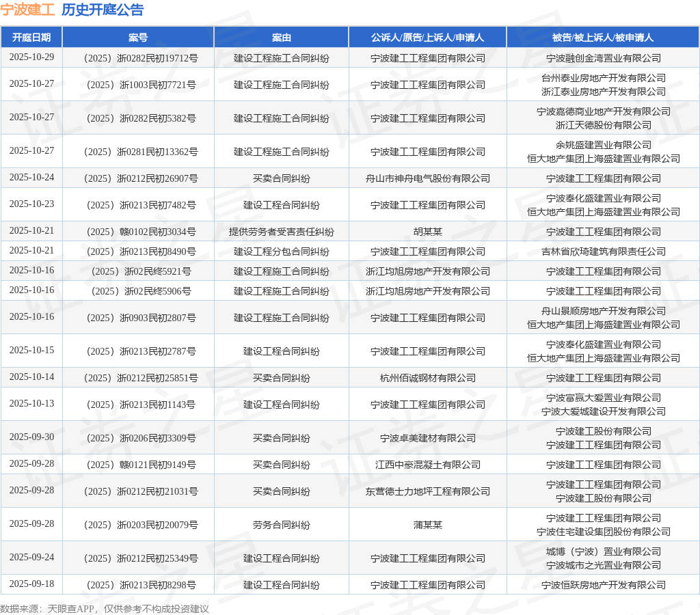
Task: Click the date 2025-10-29
Action: tap(31, 57)
